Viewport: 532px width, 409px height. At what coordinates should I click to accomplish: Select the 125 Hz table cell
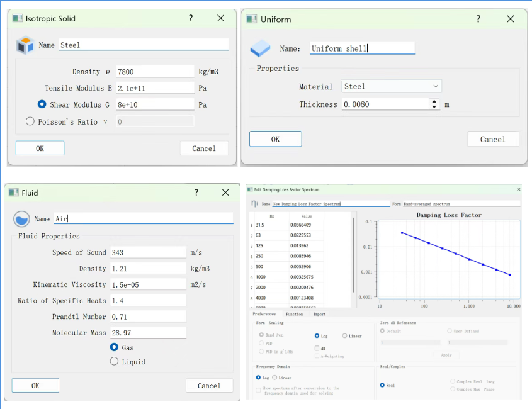[272, 245]
